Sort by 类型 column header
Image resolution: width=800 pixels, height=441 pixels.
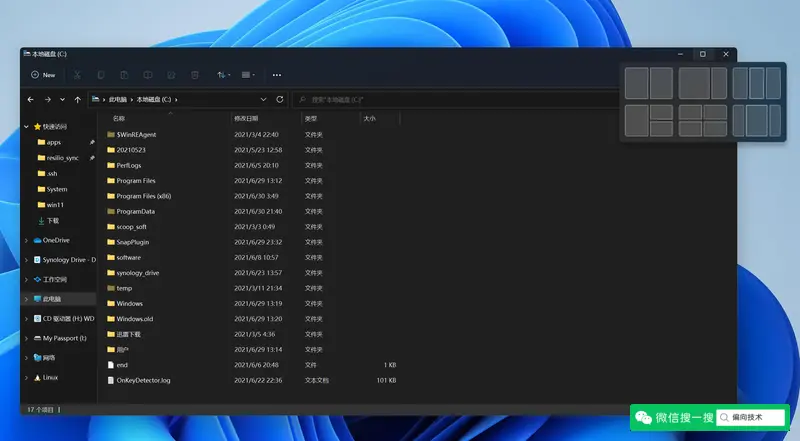(311, 118)
